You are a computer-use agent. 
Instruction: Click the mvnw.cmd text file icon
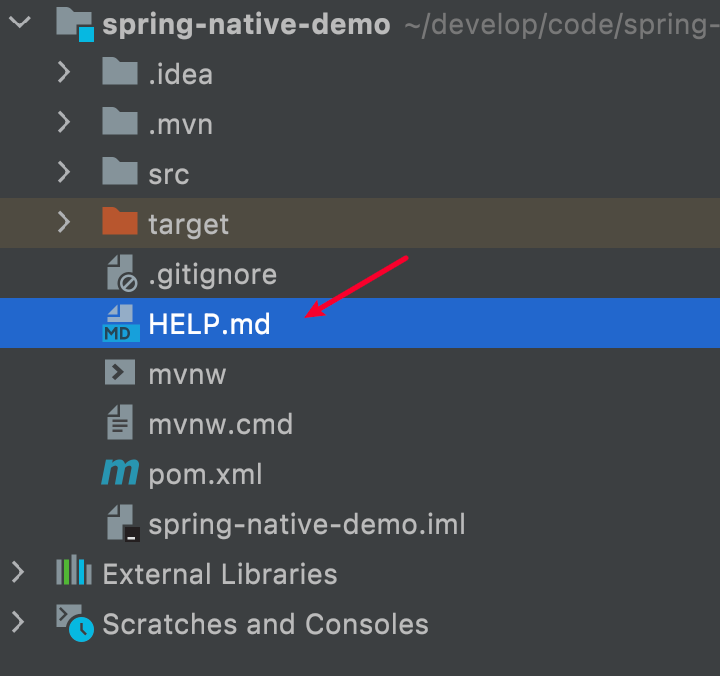click(120, 422)
